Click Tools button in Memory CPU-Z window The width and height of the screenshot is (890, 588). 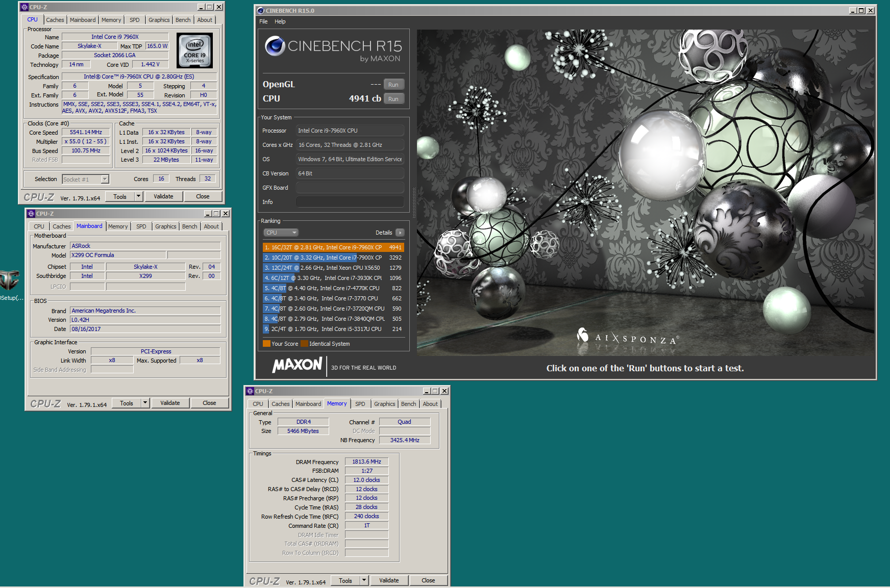(x=345, y=580)
